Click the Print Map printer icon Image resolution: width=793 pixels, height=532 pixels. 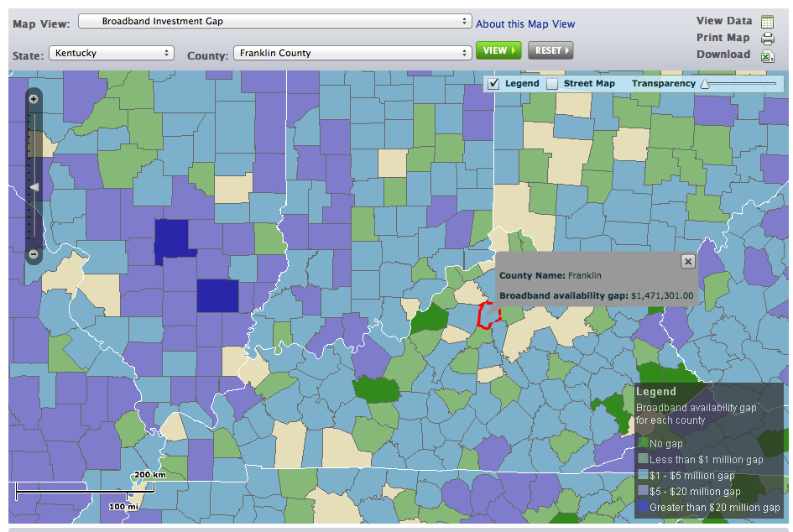pyautogui.click(x=767, y=39)
